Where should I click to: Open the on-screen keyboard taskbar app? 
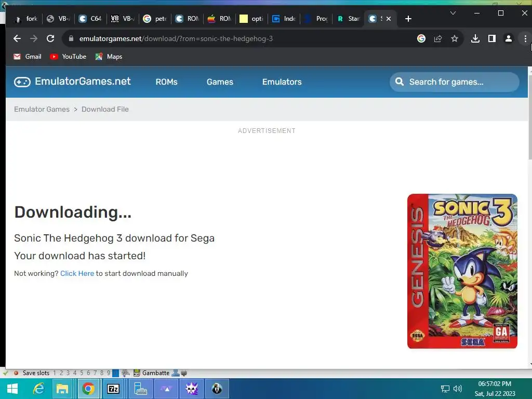coord(140,389)
